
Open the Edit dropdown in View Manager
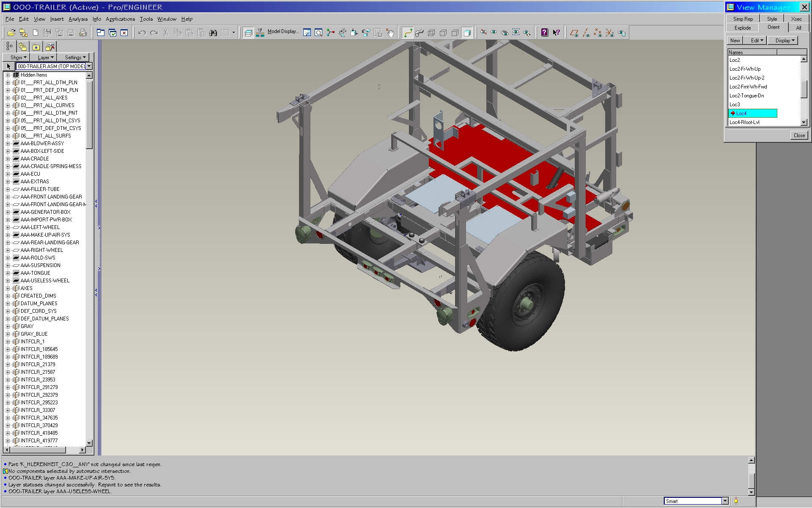pos(755,41)
